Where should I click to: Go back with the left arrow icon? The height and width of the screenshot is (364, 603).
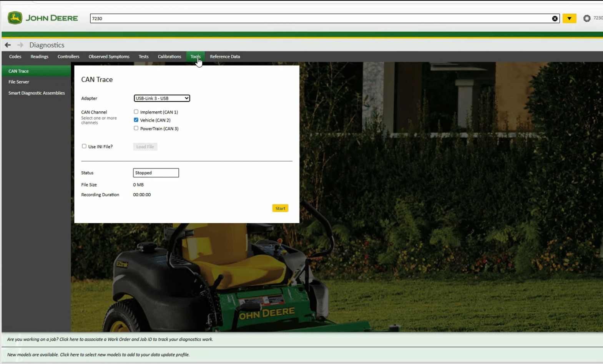8,45
